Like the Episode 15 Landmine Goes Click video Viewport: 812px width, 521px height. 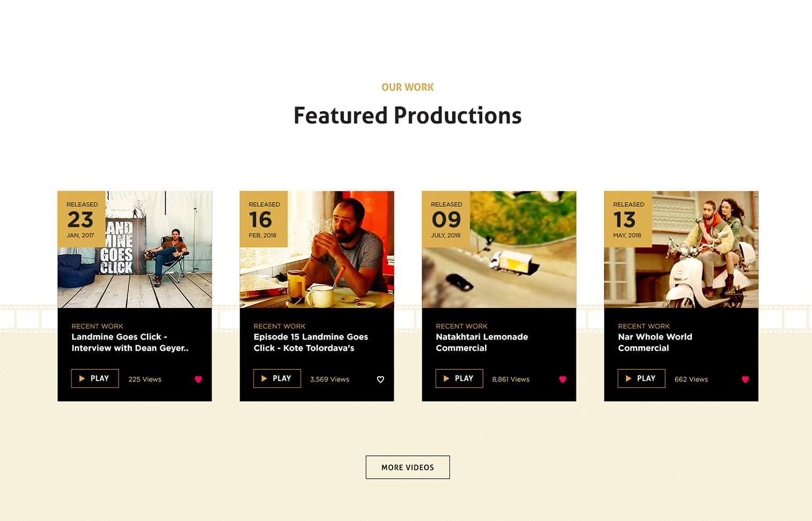[x=380, y=379]
